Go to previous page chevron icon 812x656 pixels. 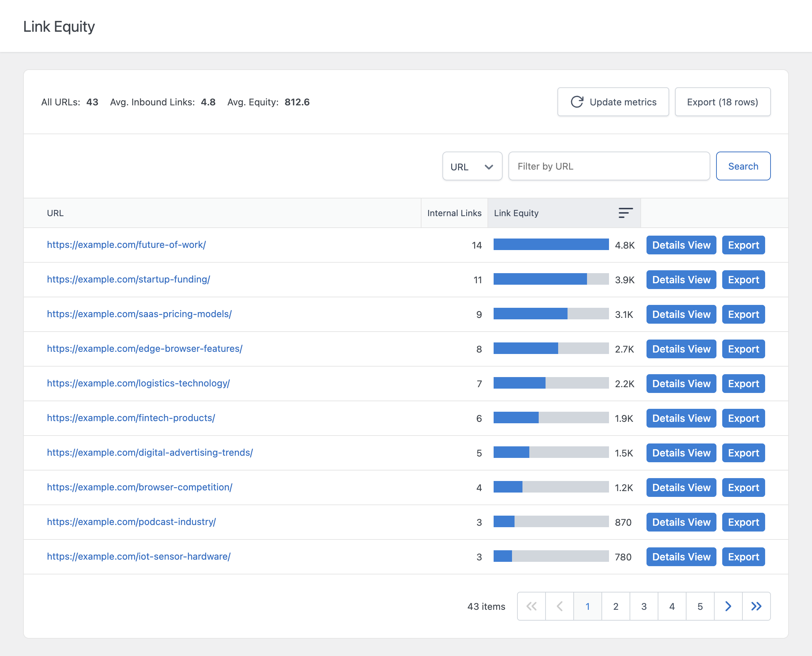[x=560, y=606]
